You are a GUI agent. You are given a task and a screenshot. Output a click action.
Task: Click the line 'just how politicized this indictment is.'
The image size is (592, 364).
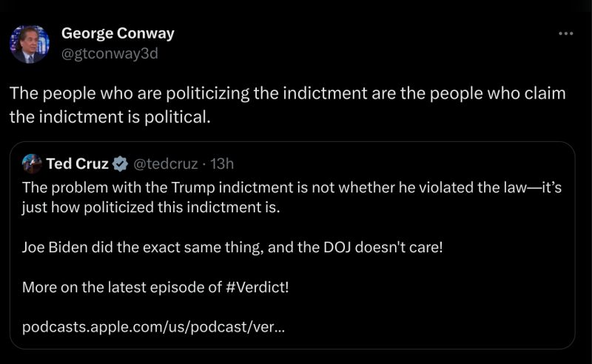151,208
